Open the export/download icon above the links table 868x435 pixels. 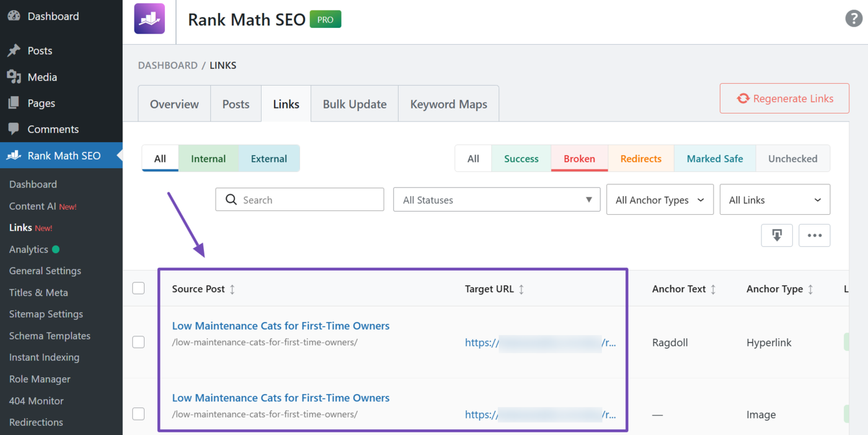click(x=777, y=235)
